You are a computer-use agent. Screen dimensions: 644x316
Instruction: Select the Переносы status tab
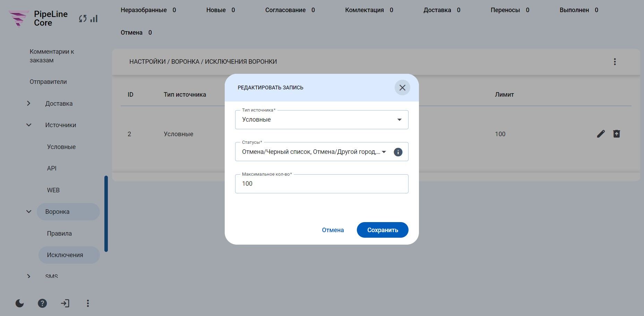click(x=510, y=10)
